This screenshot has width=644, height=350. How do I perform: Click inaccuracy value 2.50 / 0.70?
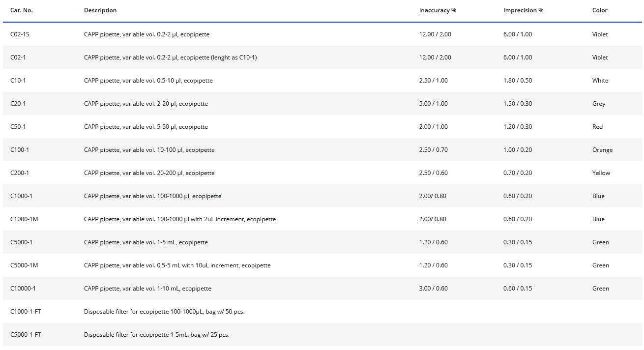pos(434,150)
